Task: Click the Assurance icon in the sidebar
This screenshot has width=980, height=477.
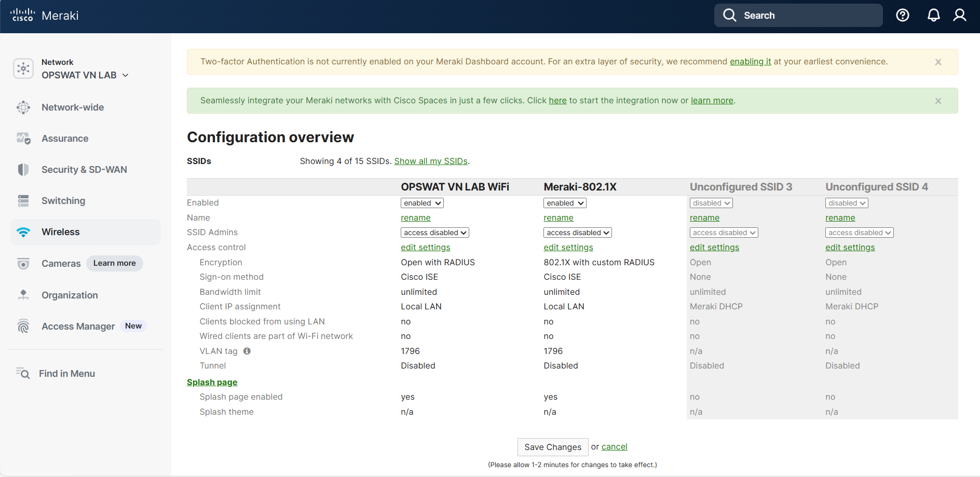Action: (x=23, y=139)
